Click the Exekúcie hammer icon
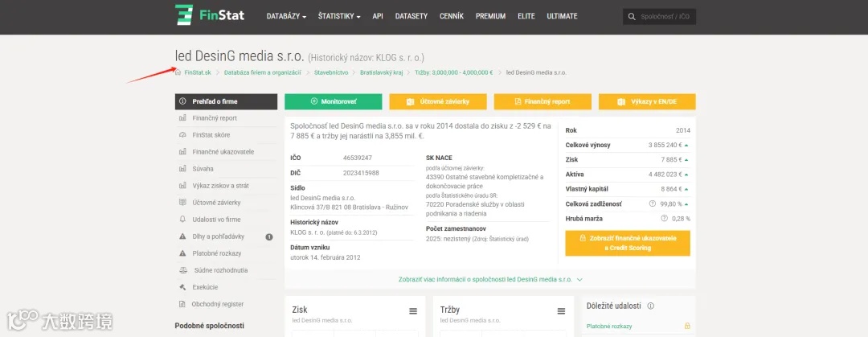This screenshot has height=337, width=868. 182,287
